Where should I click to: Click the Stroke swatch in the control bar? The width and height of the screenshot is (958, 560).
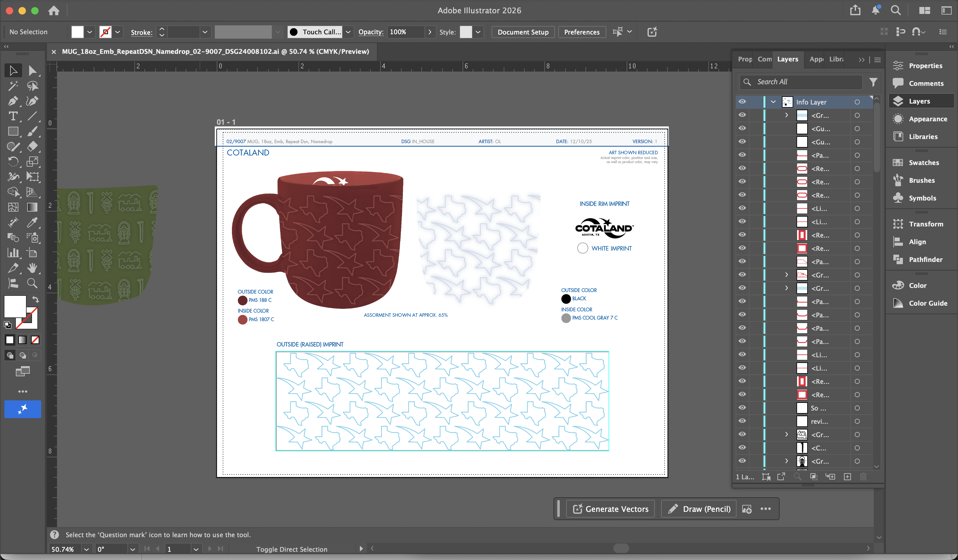[105, 32]
